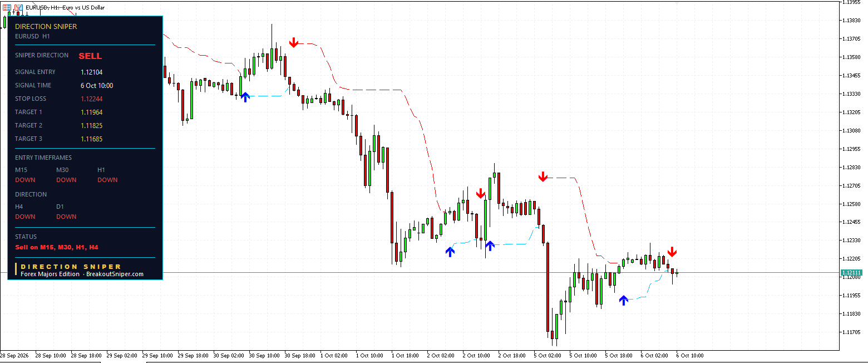This screenshot has width=868, height=363.
Task: Select Target 2 value 1.11825
Action: [x=91, y=125]
